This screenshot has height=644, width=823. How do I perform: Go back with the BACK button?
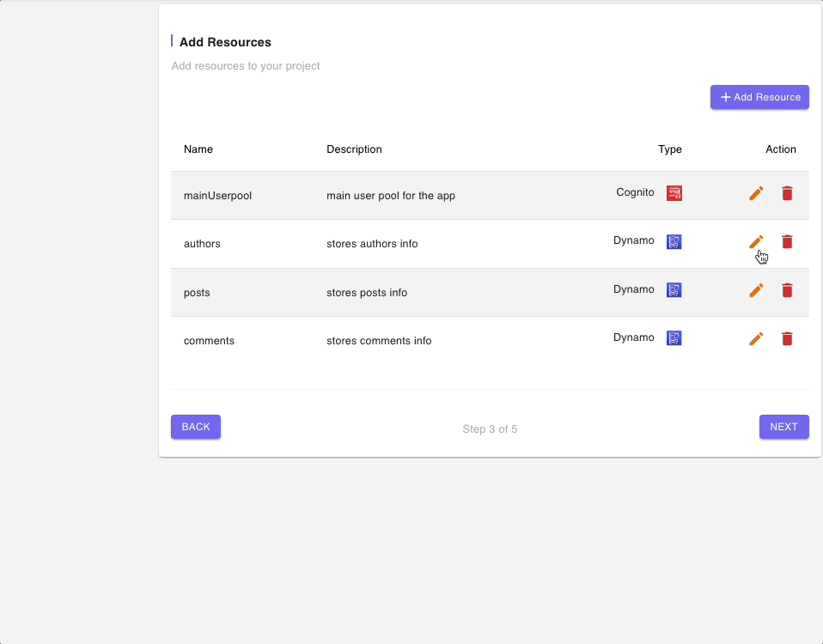(196, 427)
